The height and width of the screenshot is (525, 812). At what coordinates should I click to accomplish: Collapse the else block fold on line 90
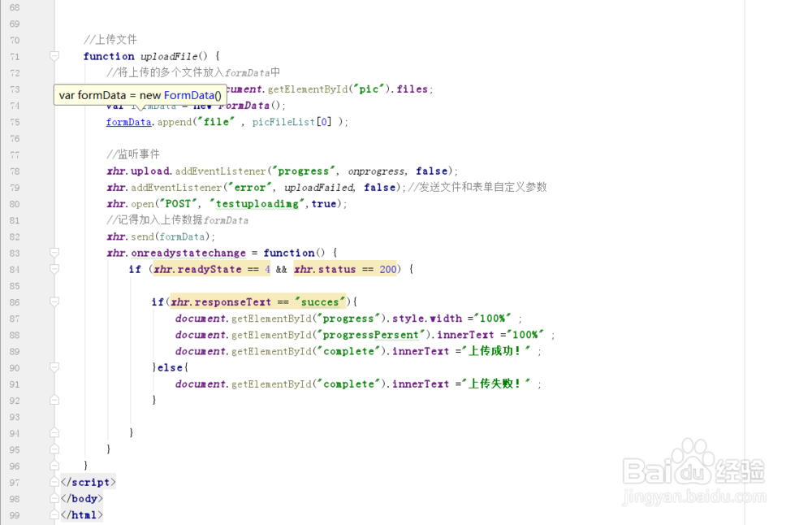(x=54, y=367)
